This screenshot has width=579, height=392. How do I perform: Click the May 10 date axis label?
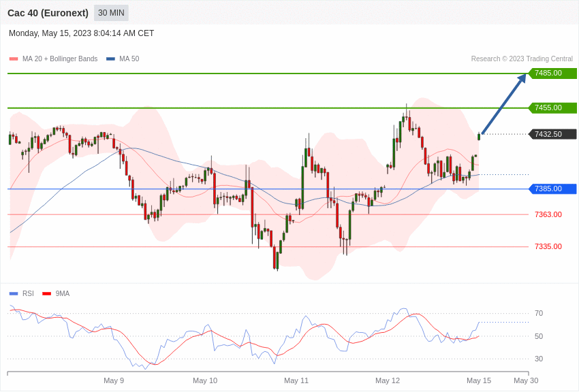pyautogui.click(x=205, y=380)
